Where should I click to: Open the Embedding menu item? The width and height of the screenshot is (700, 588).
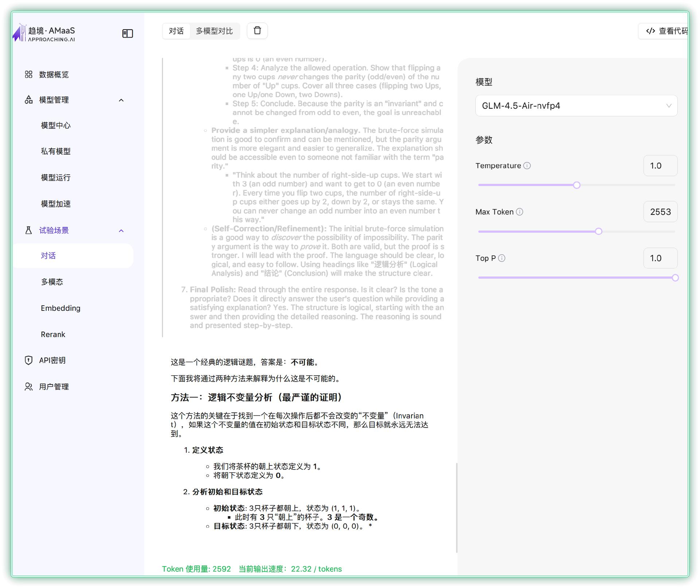(61, 308)
